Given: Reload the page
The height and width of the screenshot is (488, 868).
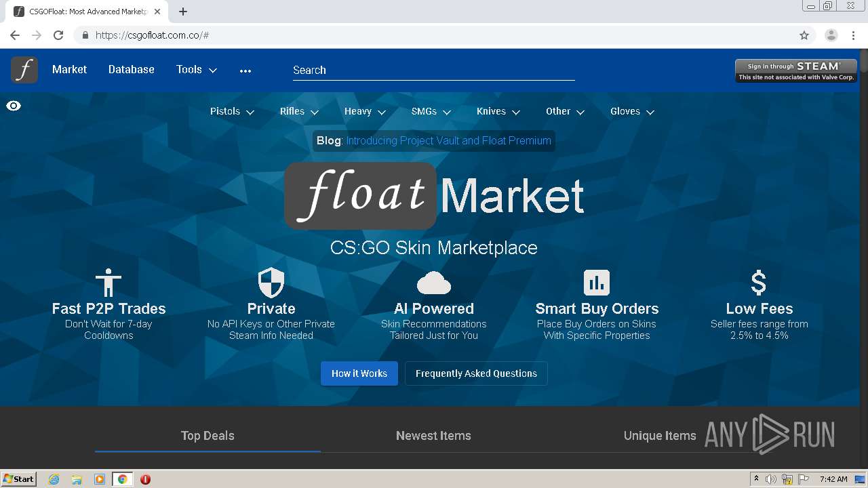Looking at the screenshot, I should tap(58, 35).
